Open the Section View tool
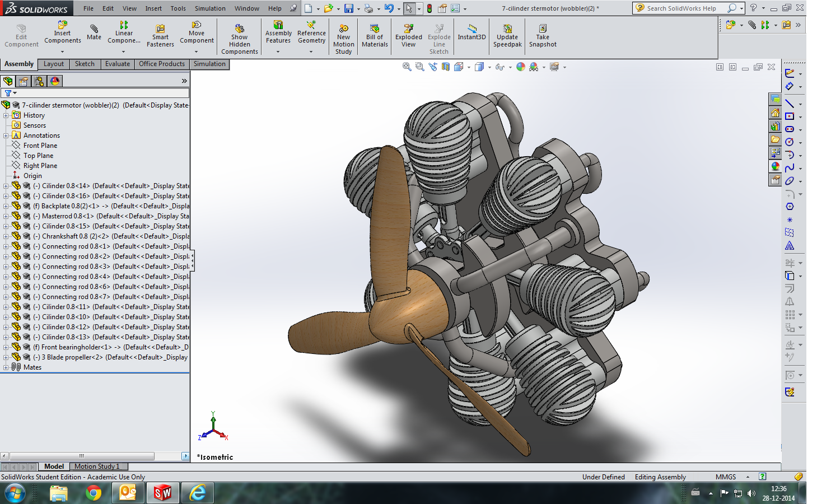This screenshot has width=831, height=504. pos(446,67)
